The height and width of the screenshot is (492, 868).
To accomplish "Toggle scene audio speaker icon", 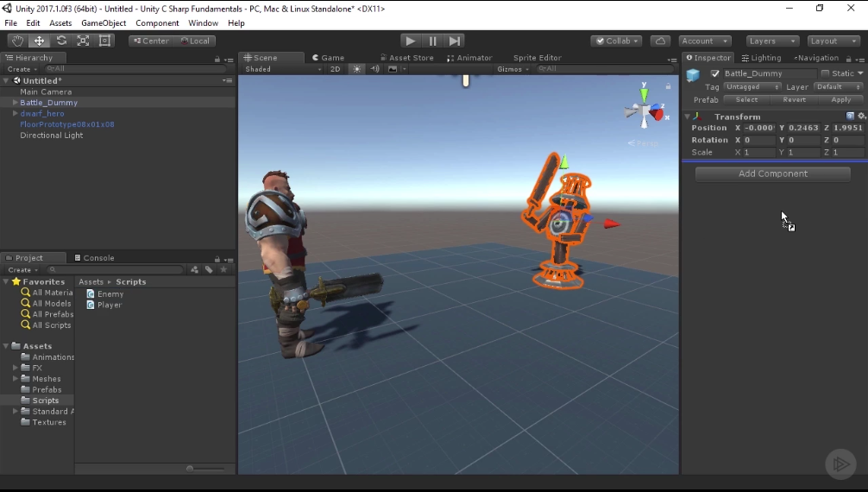I will tap(374, 69).
